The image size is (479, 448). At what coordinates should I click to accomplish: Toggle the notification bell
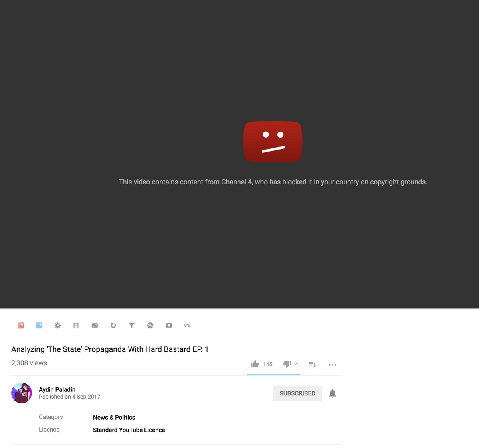333,393
